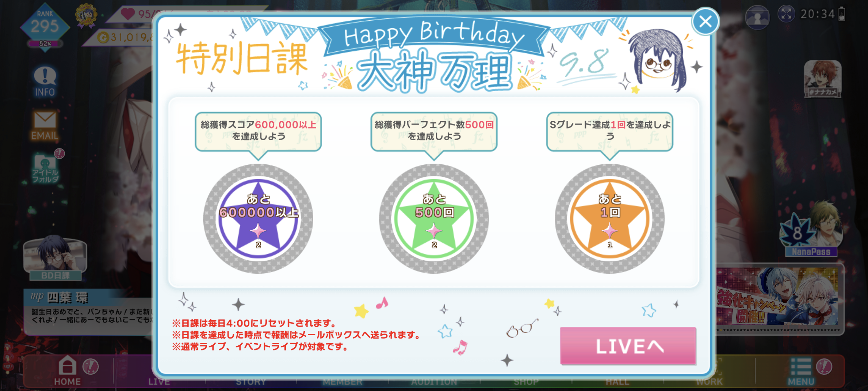Screen dimensions: 868x391
Task: Tap the gold medal title badge
Action: tap(86, 16)
